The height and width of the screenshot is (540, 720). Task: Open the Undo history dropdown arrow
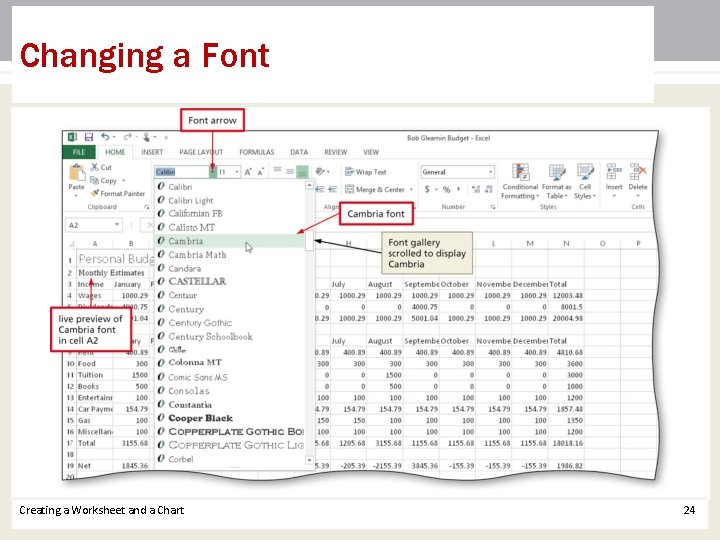coord(114,137)
